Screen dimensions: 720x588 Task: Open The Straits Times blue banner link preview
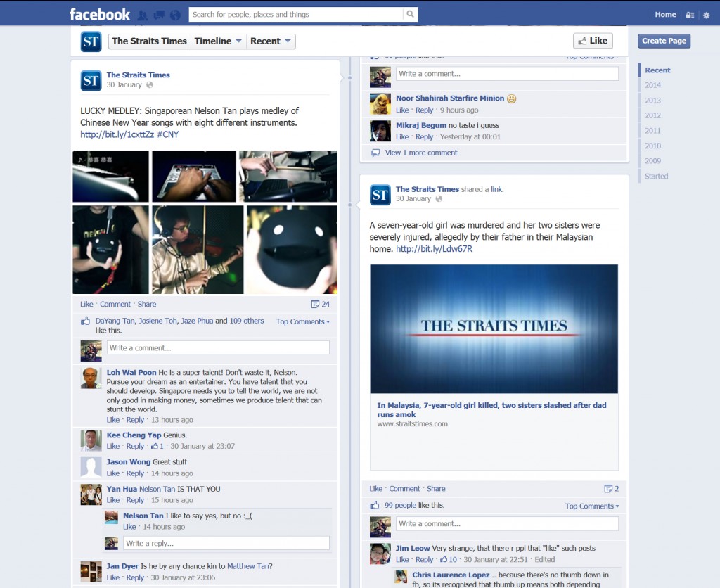click(x=494, y=329)
